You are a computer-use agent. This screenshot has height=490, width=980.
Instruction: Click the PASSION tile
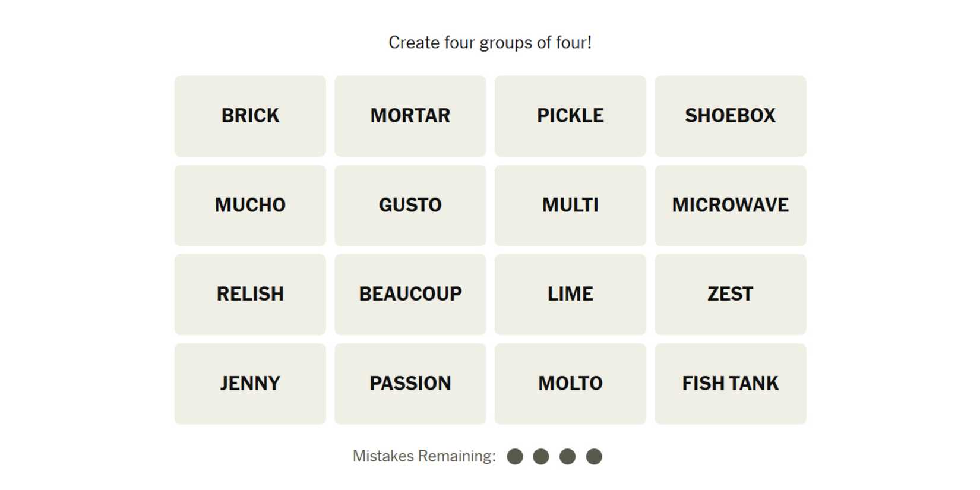tap(410, 384)
